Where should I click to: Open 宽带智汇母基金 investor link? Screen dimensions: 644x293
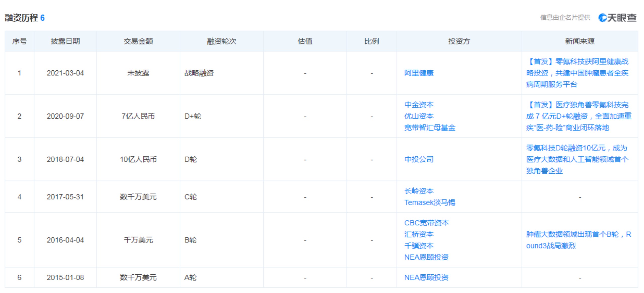pyautogui.click(x=429, y=128)
